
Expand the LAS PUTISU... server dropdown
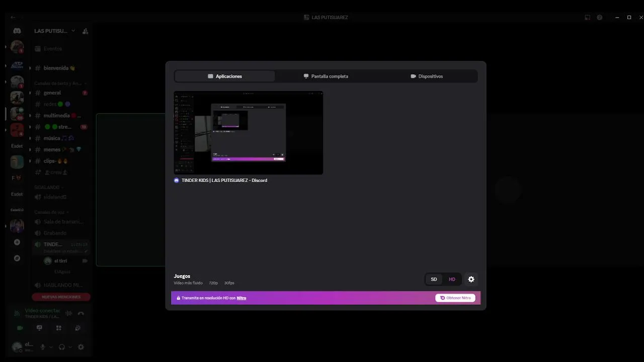(x=54, y=31)
